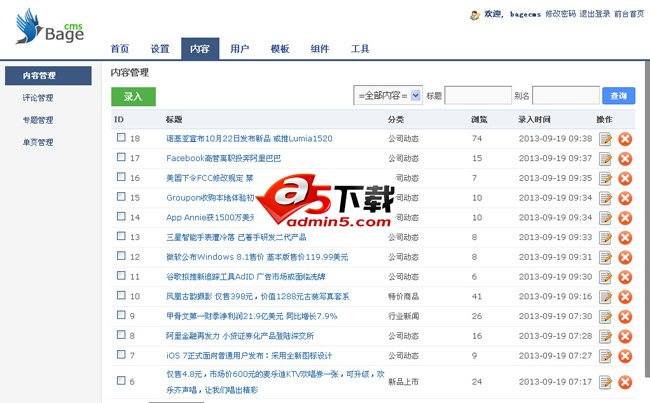Click the 标题 search input field
This screenshot has height=403, width=650.
point(477,96)
